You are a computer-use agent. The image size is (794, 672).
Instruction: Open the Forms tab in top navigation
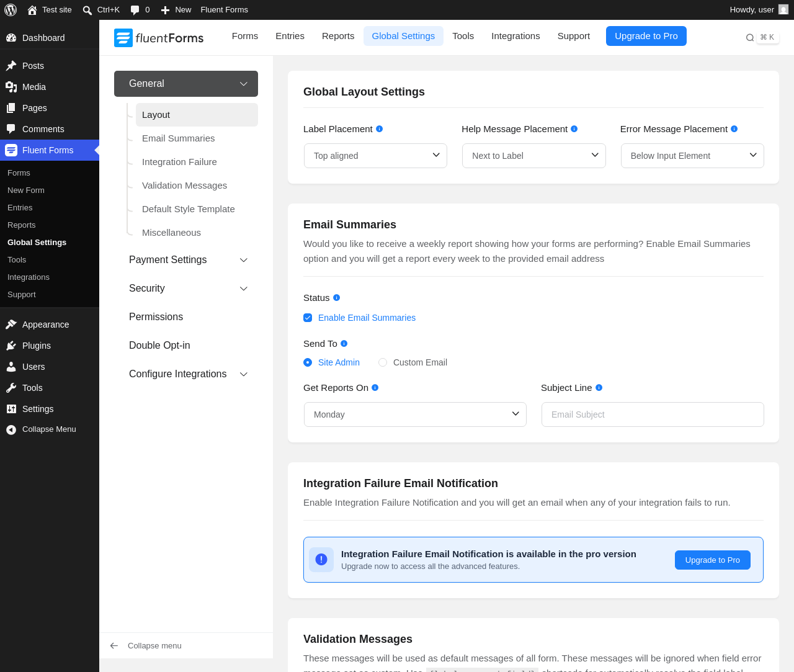[x=245, y=36]
